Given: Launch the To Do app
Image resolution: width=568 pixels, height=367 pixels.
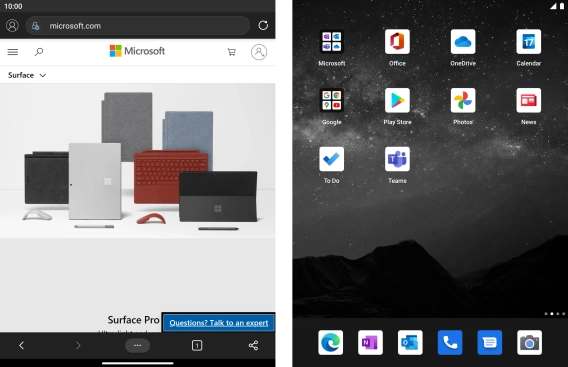Looking at the screenshot, I should pyautogui.click(x=331, y=165).
